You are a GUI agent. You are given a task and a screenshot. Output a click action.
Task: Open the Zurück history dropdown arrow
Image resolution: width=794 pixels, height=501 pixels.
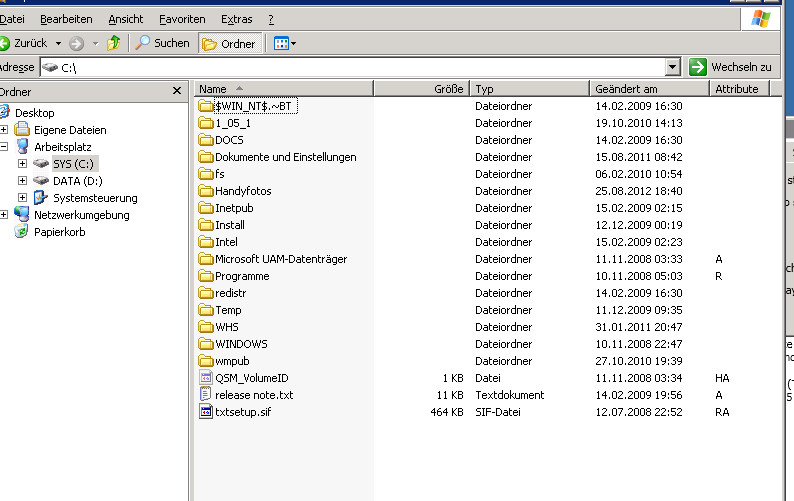pos(59,44)
